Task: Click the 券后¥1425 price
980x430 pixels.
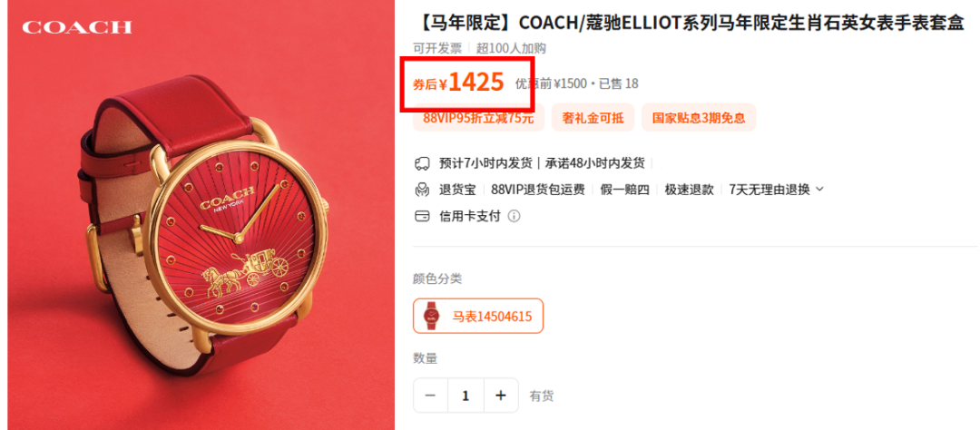Action: point(459,83)
